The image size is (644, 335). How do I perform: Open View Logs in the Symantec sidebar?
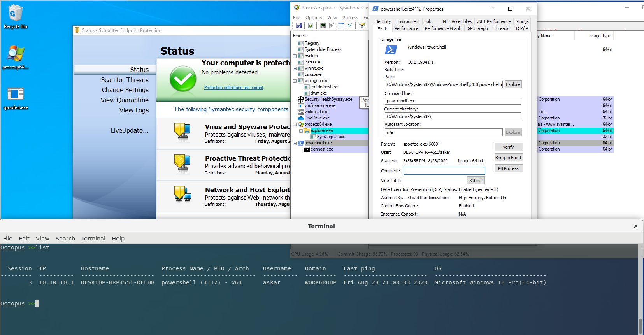(134, 110)
